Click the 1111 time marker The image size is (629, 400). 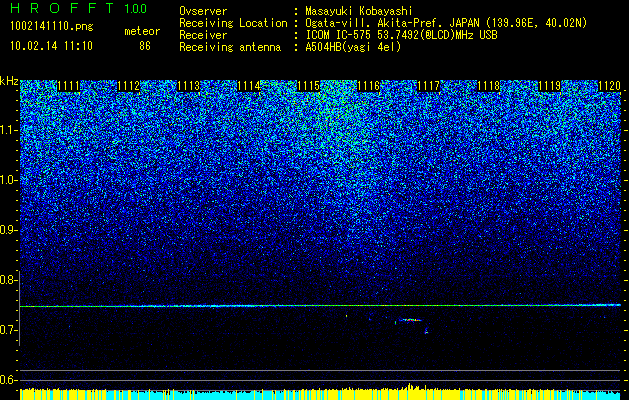(69, 86)
